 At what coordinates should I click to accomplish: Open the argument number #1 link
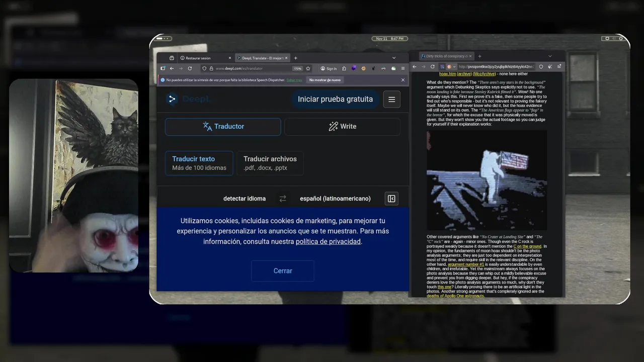click(x=466, y=264)
